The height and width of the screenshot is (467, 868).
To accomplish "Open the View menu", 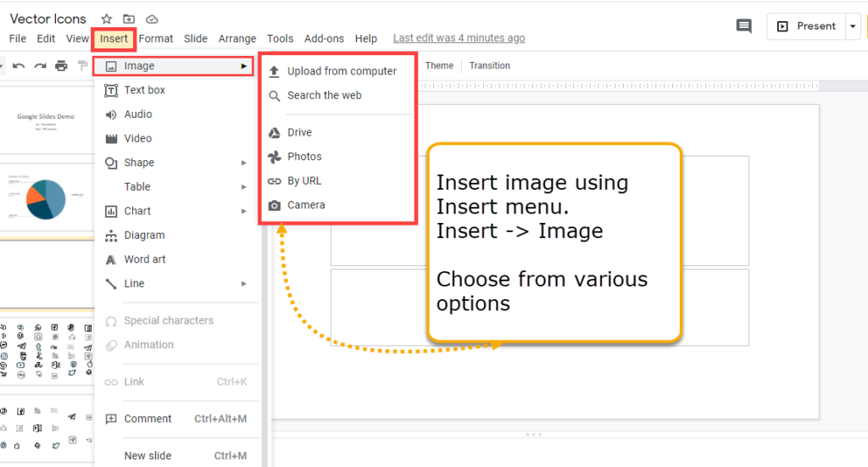I will pos(77,39).
